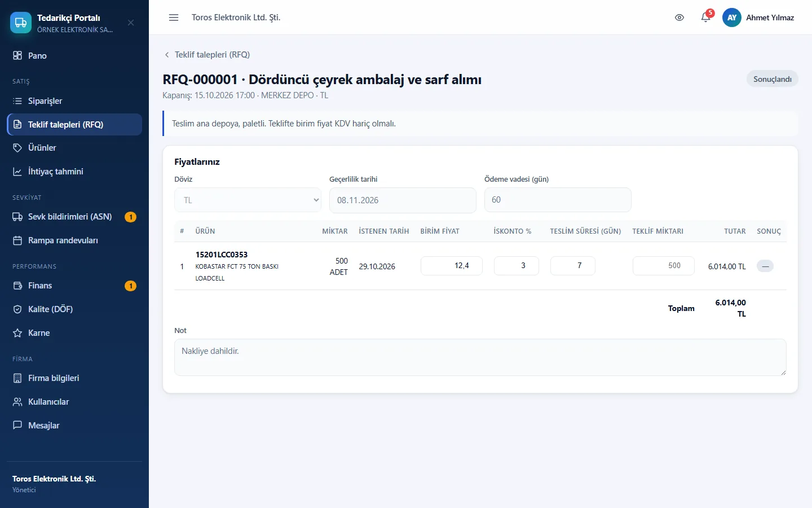The width and height of the screenshot is (812, 508).
Task: Click the AY user avatar
Action: (x=732, y=17)
